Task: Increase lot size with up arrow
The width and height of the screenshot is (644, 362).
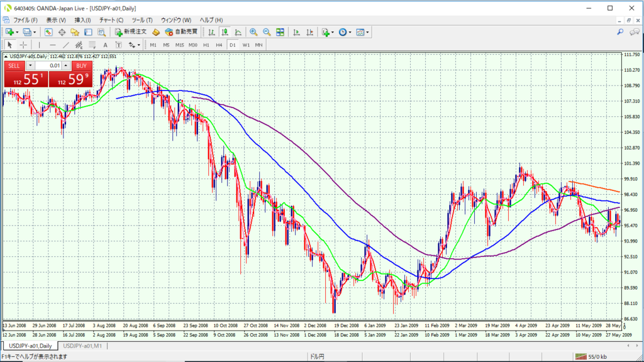Action: pyautogui.click(x=65, y=65)
